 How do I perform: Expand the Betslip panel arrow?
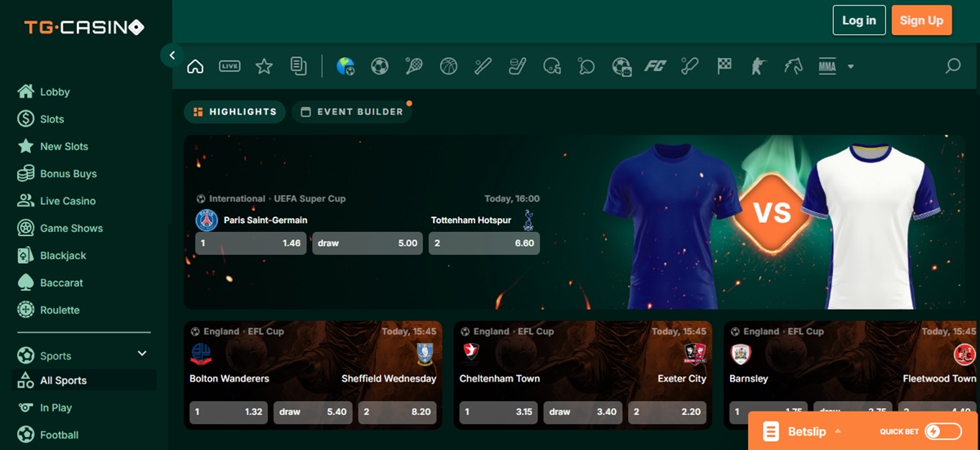(x=837, y=432)
